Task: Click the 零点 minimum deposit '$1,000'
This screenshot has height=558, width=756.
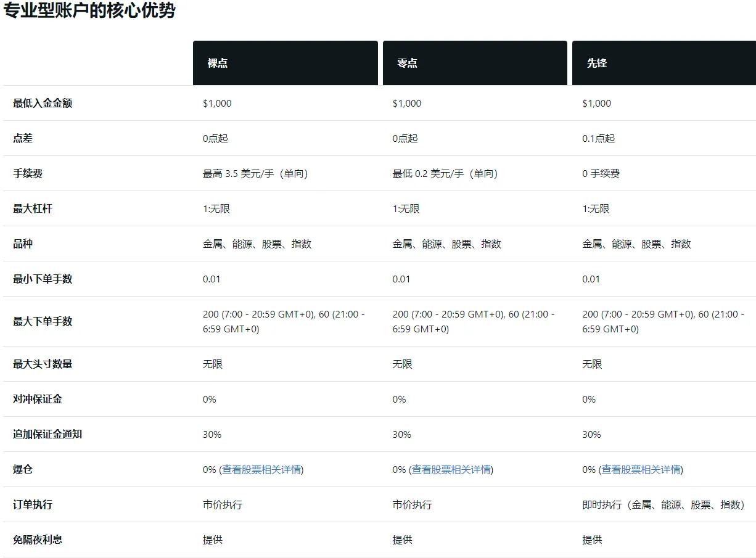Action: 407,103
